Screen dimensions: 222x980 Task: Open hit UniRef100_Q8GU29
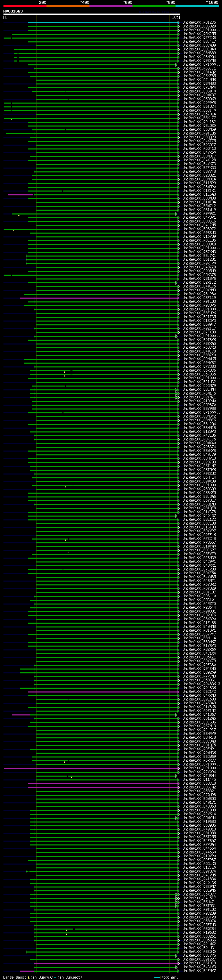click(x=199, y=26)
